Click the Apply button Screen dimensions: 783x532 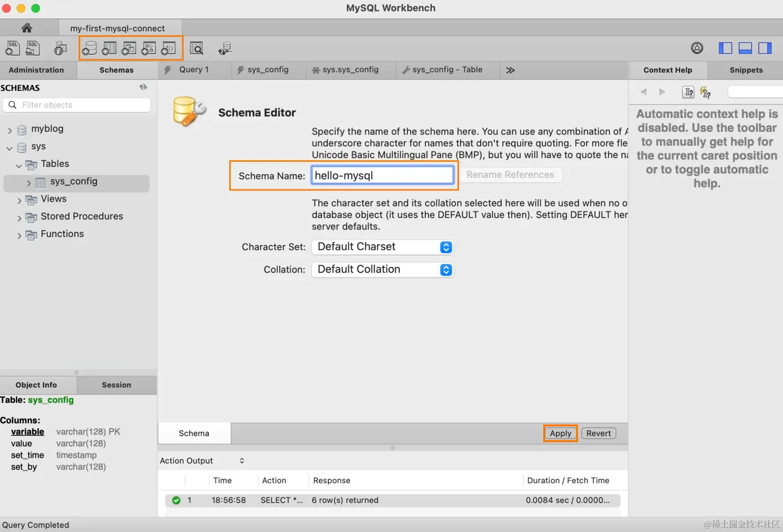click(560, 433)
